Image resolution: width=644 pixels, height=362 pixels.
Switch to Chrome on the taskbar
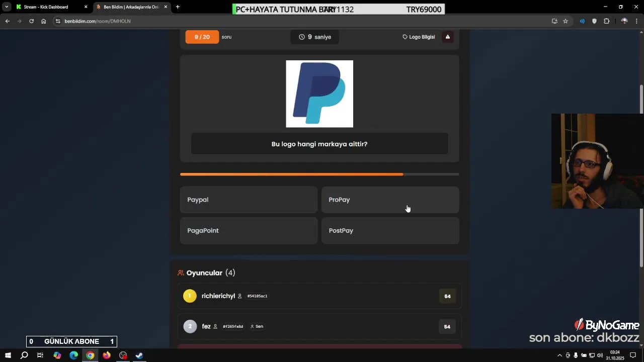click(90, 355)
